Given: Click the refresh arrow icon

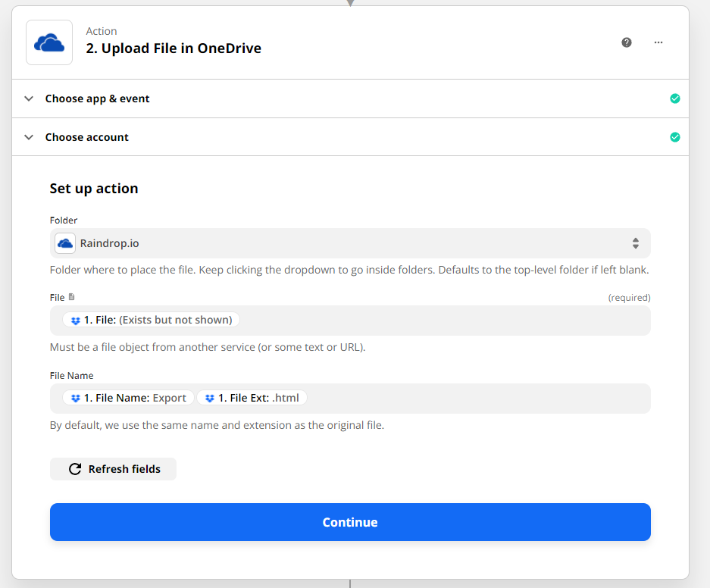Looking at the screenshot, I should 75,469.
